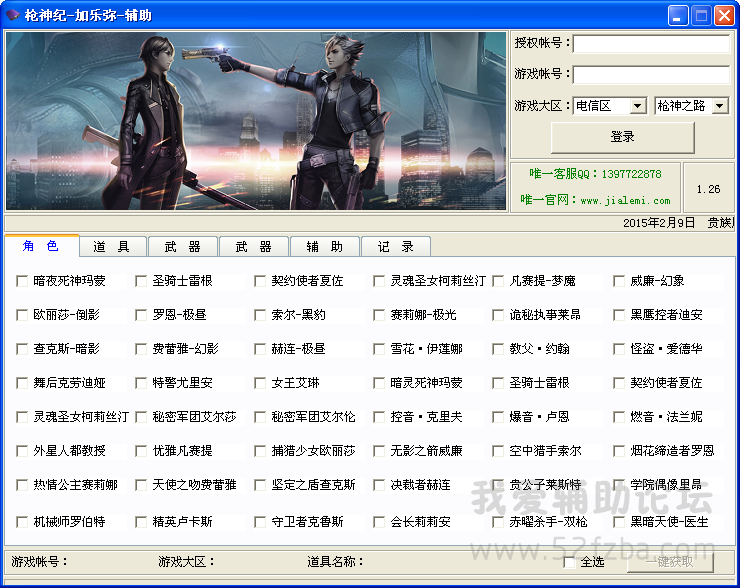Open the 武器 tab adjacent to 道具

coord(183,247)
